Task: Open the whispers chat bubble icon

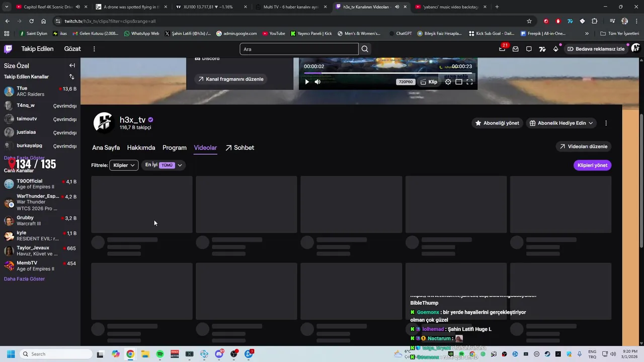Action: click(x=529, y=49)
